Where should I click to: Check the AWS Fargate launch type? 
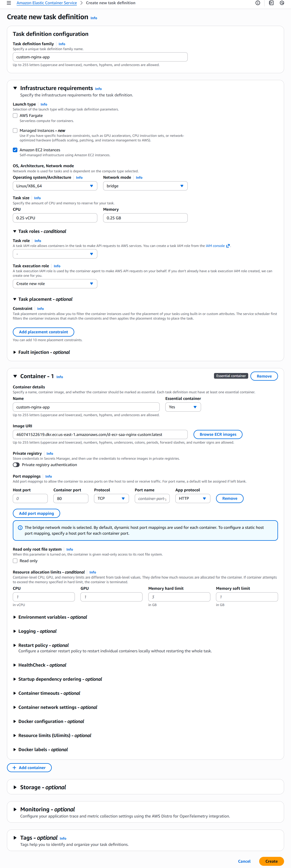tap(15, 116)
